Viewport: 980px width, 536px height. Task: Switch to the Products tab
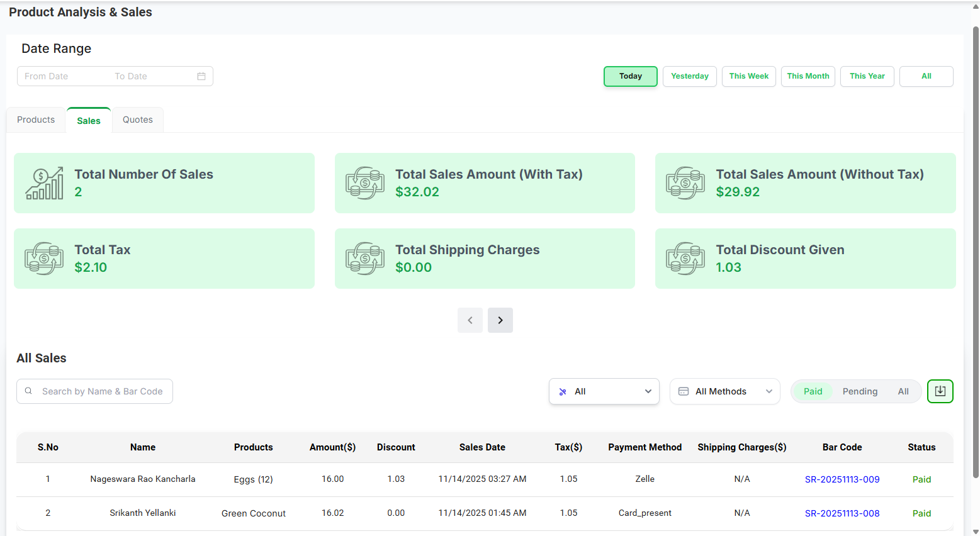pyautogui.click(x=36, y=120)
